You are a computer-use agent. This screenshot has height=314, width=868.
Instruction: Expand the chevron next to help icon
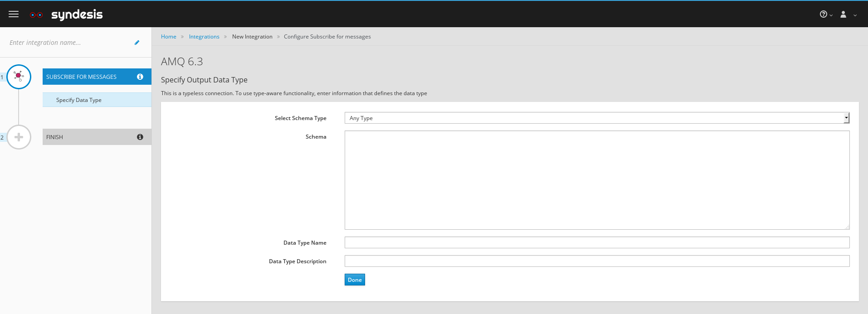(x=831, y=15)
